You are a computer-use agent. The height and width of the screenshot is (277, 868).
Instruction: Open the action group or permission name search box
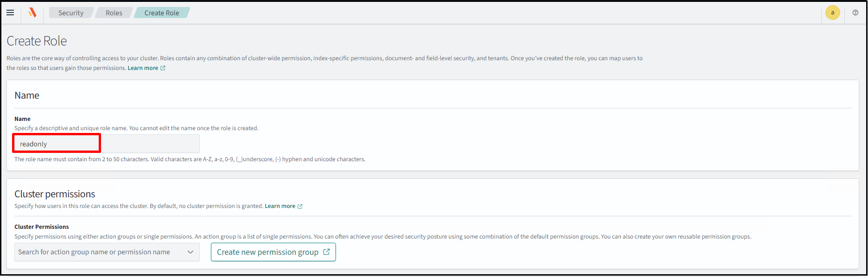pos(97,252)
